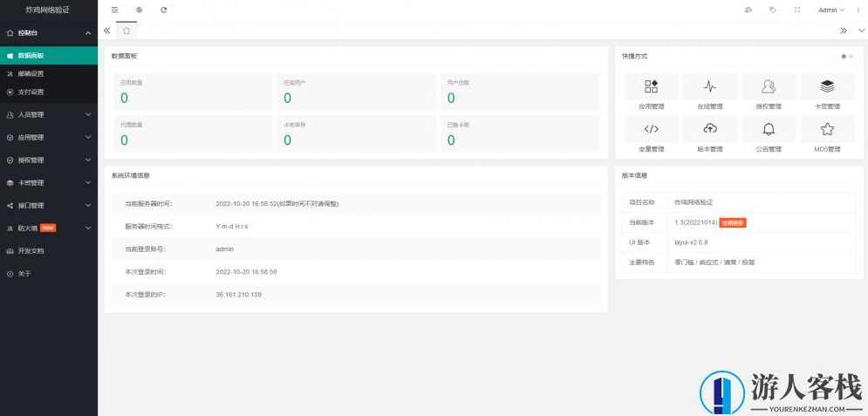Open the 卡密管理 layers shortcut icon
The height and width of the screenshot is (416, 868).
[x=827, y=86]
